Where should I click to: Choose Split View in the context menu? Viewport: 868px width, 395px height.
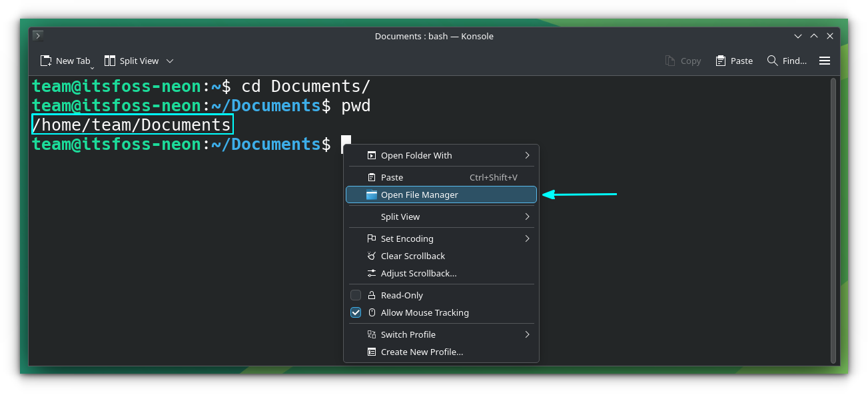point(400,216)
